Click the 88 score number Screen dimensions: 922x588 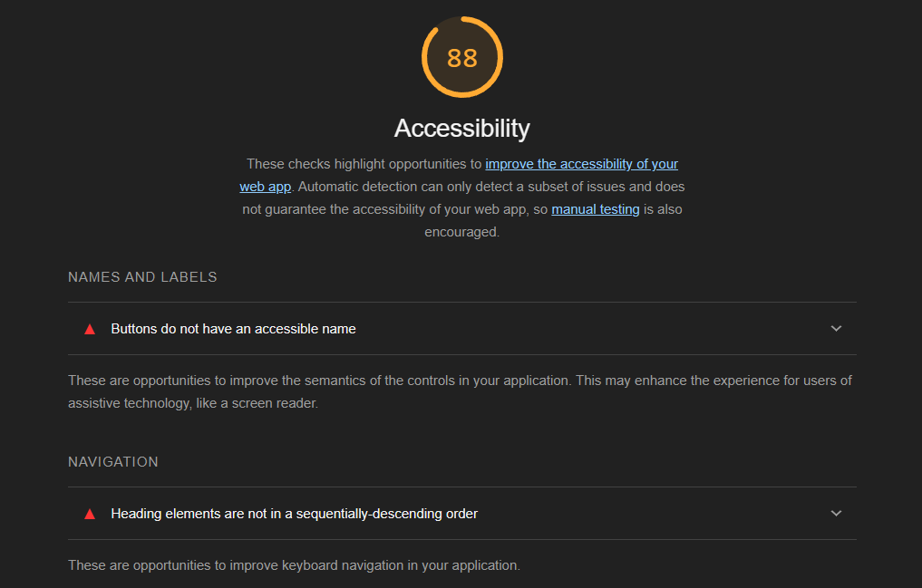coord(462,58)
